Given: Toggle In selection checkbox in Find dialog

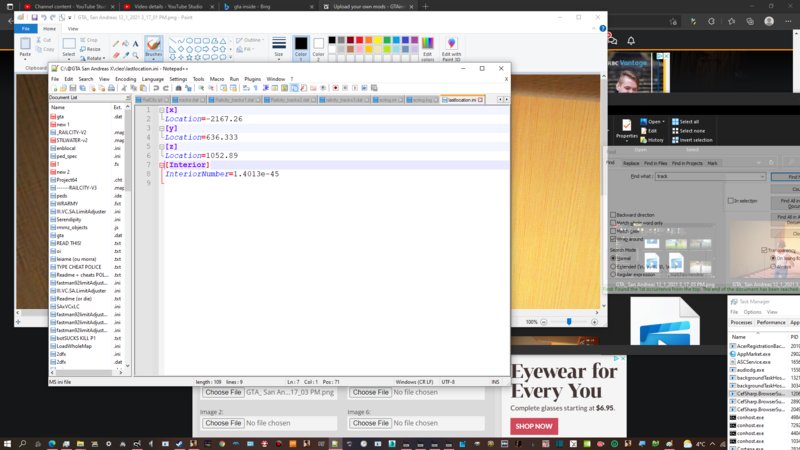Looking at the screenshot, I should point(731,201).
